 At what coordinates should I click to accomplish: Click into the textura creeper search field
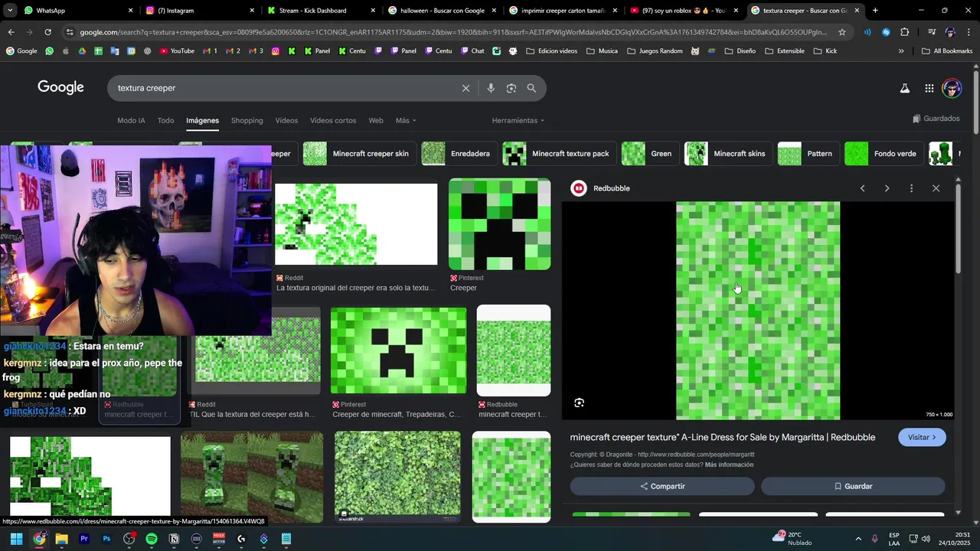(283, 88)
